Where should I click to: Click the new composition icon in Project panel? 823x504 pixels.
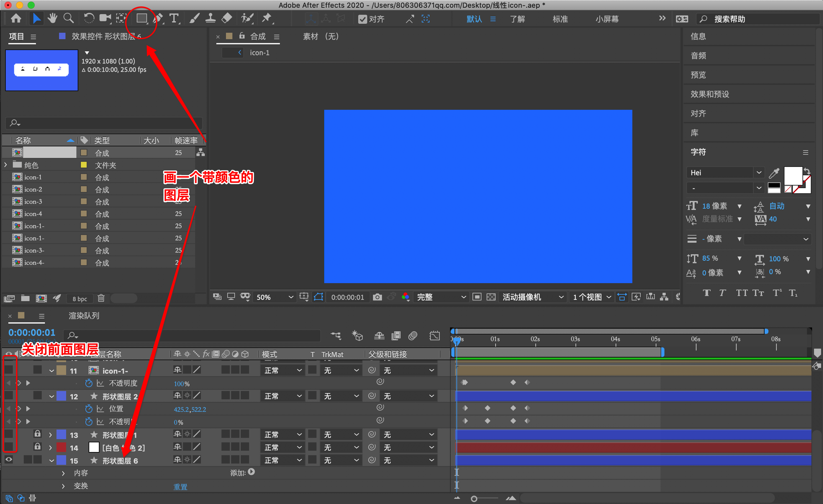click(x=41, y=298)
